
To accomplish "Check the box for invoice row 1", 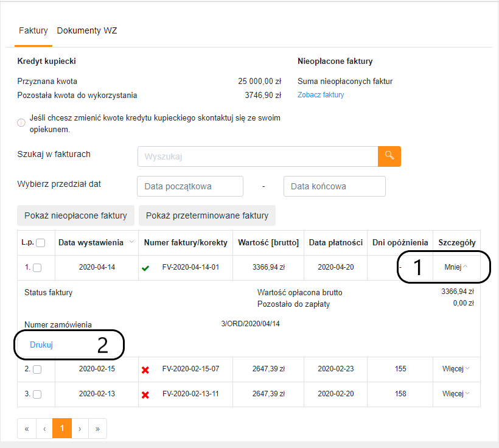I will [x=37, y=268].
